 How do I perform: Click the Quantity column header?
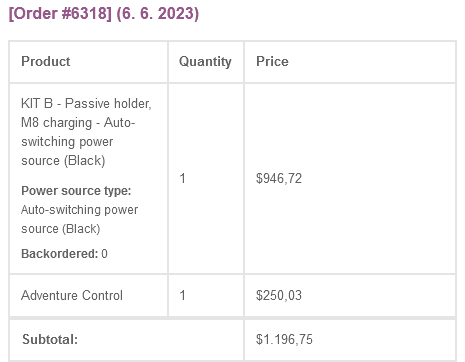tap(205, 62)
